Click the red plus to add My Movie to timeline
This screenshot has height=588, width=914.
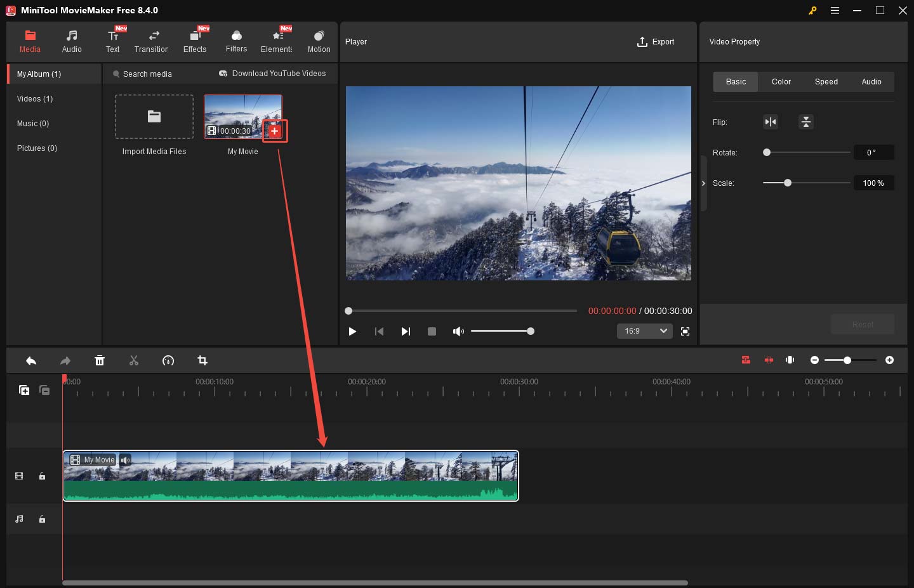click(274, 131)
